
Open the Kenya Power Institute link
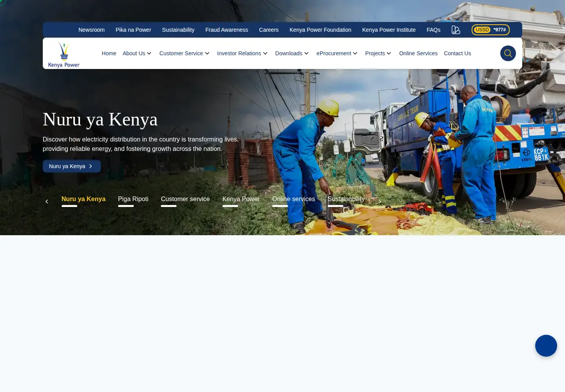tap(389, 30)
